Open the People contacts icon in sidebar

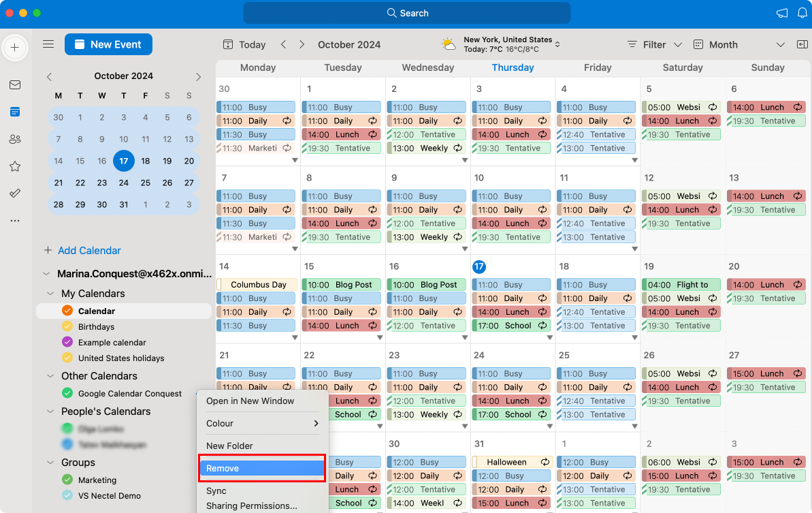coord(15,139)
